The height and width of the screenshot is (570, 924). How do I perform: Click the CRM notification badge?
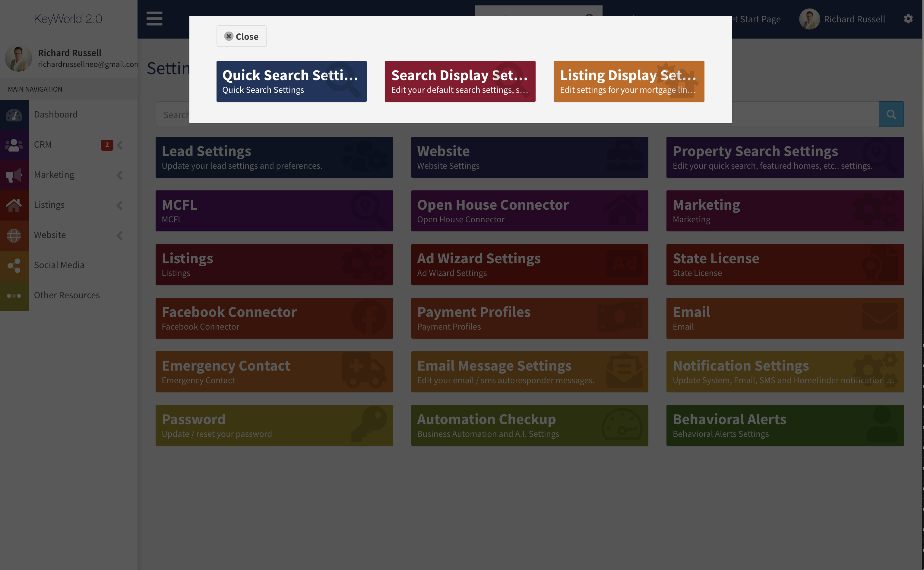pos(107,145)
